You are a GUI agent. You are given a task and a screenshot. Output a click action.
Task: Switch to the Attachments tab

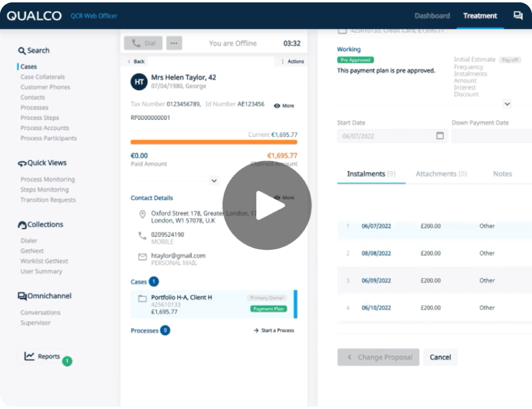pos(440,173)
